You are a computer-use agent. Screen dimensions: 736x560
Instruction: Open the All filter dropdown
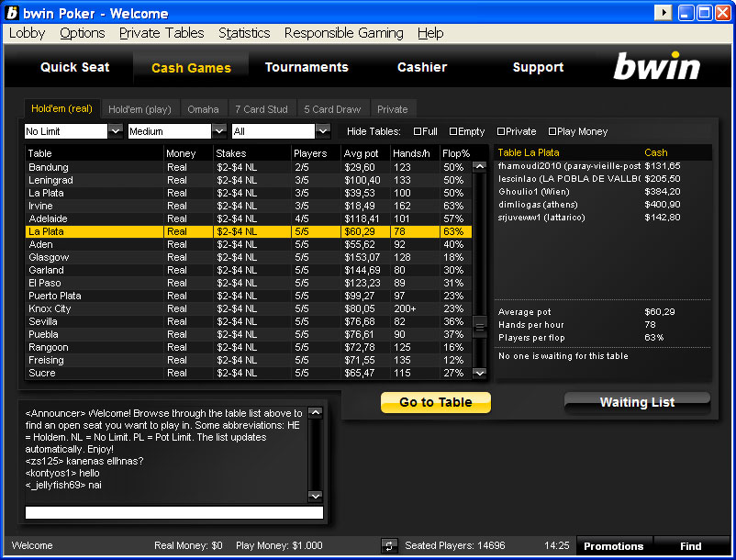323,131
